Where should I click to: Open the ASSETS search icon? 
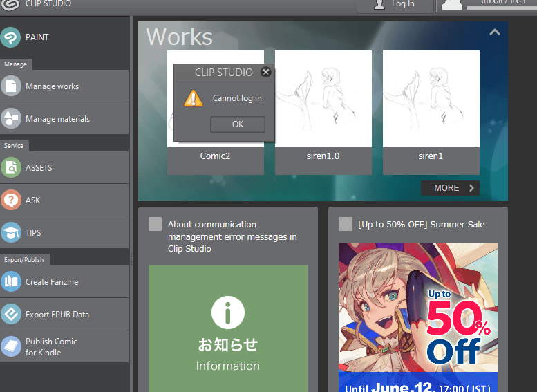pos(10,167)
